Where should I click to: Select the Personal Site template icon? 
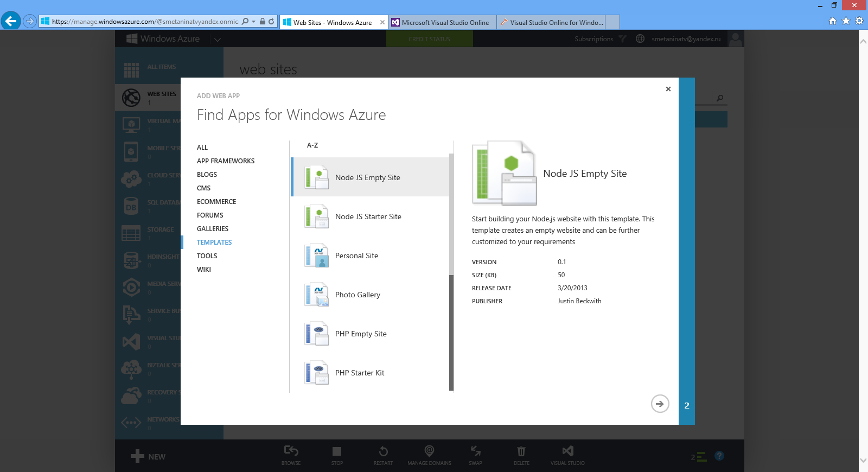[317, 256]
